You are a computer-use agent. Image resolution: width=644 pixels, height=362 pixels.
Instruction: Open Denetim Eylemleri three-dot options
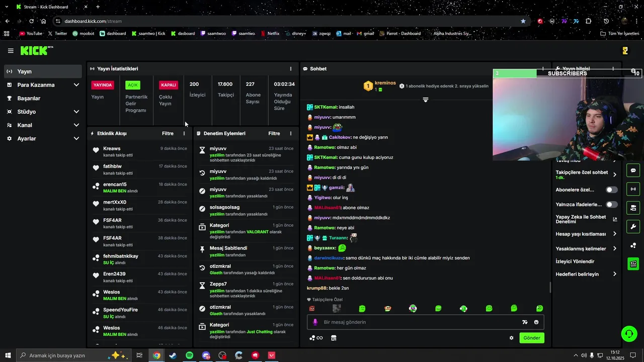click(x=290, y=134)
